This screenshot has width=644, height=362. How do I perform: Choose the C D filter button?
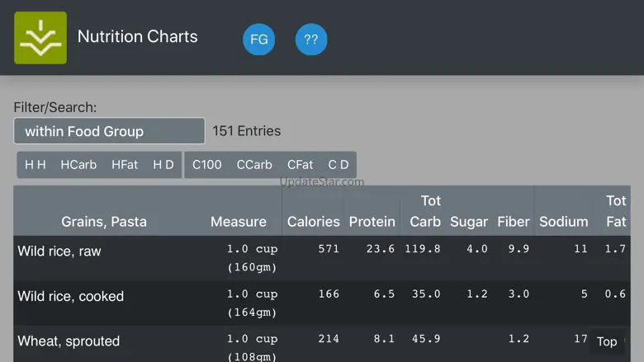[x=339, y=165]
